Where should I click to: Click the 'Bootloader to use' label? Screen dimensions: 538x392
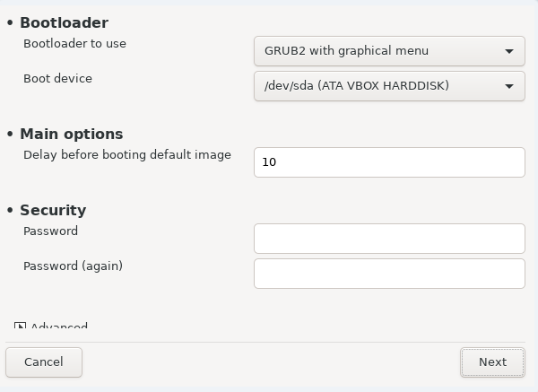[74, 44]
